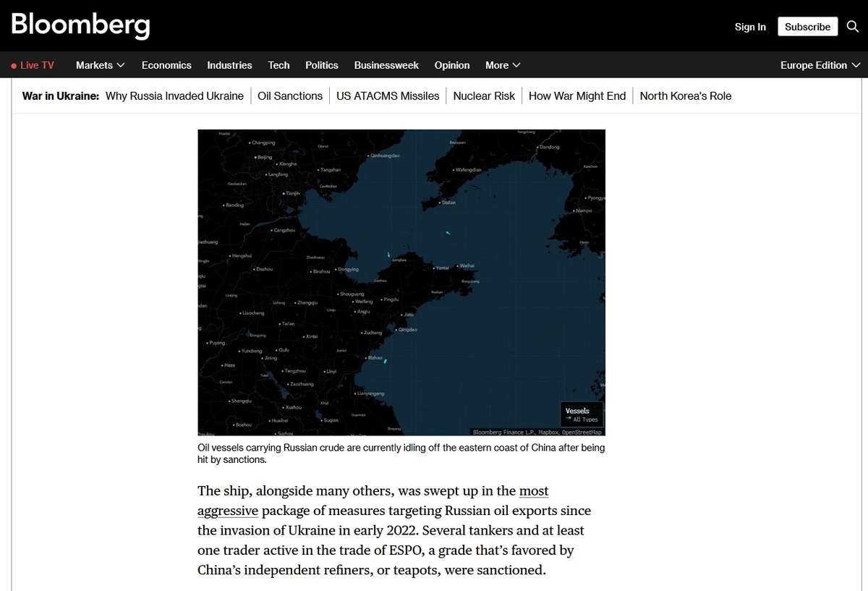Click the Vessels legend panel on the map
868x591 pixels.
pyautogui.click(x=582, y=414)
